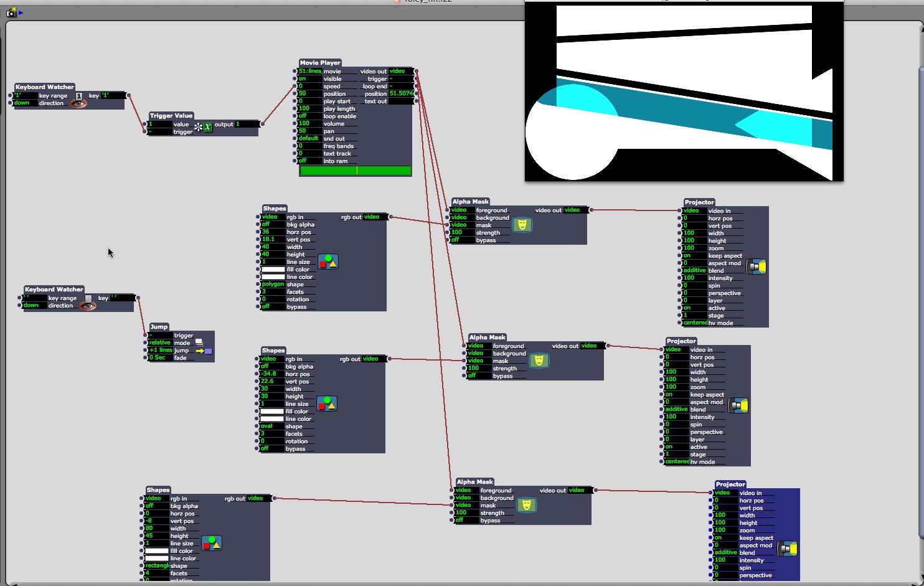This screenshot has height=586, width=924.
Task: Click the selected blue Projector's projector icon
Action: click(x=787, y=549)
